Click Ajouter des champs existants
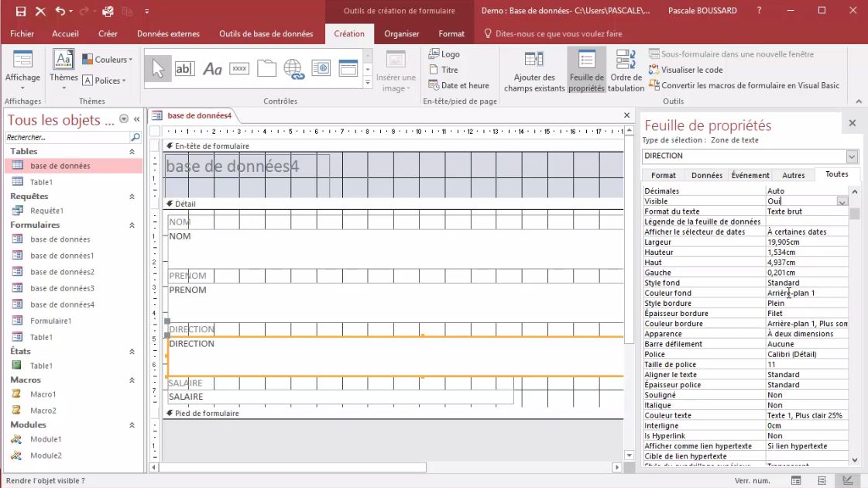The height and width of the screenshot is (488, 868). pos(534,72)
